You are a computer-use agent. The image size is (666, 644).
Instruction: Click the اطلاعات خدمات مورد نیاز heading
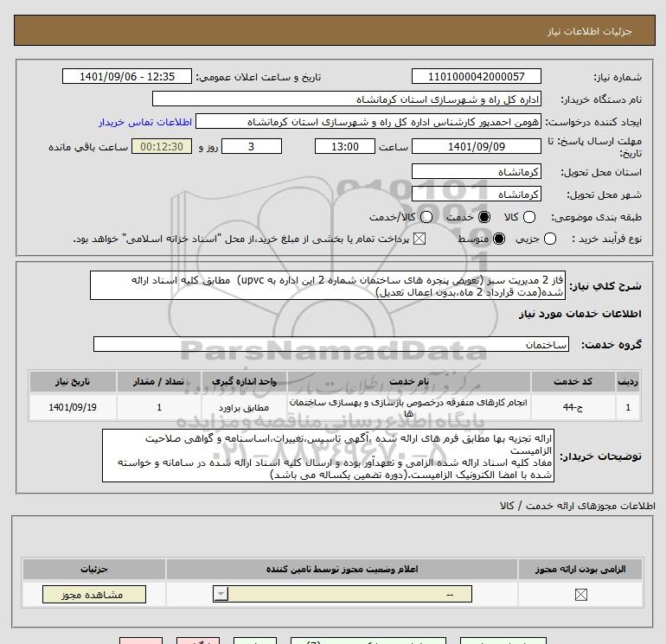pos(580,314)
